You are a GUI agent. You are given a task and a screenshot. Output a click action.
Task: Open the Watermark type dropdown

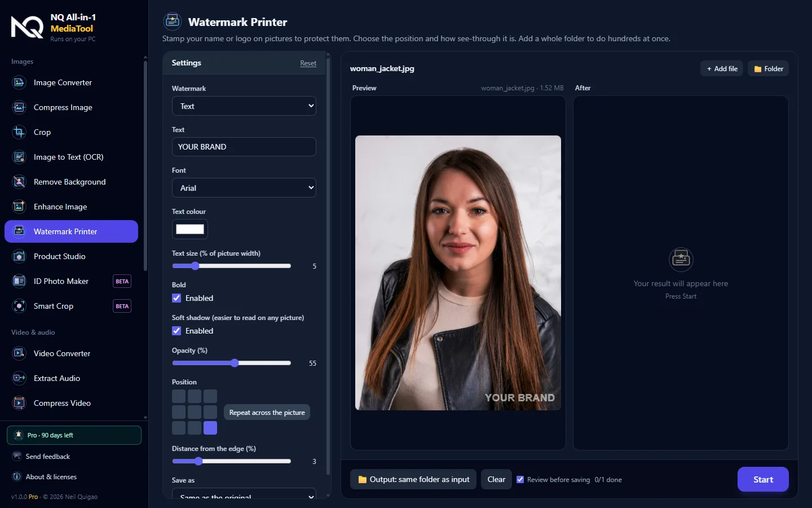(244, 106)
